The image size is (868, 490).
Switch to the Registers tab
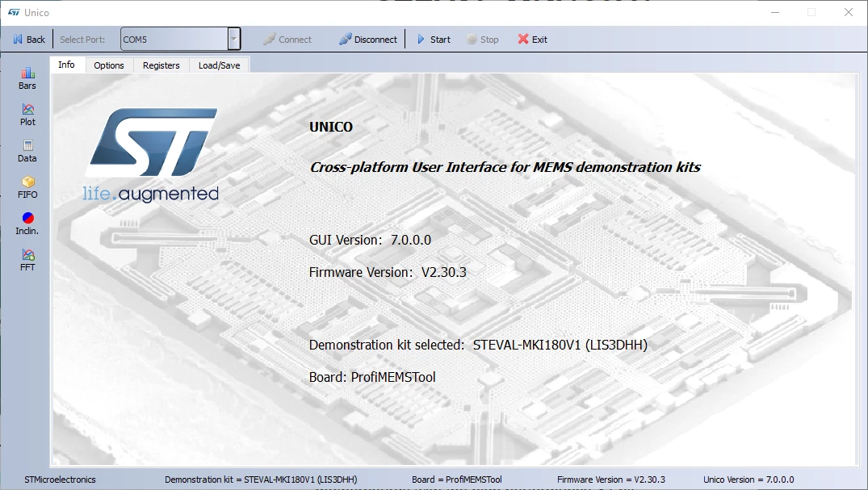161,65
